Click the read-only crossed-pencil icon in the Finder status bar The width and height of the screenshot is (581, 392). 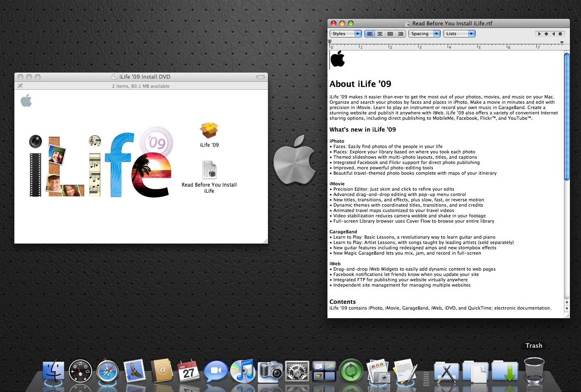[20, 86]
